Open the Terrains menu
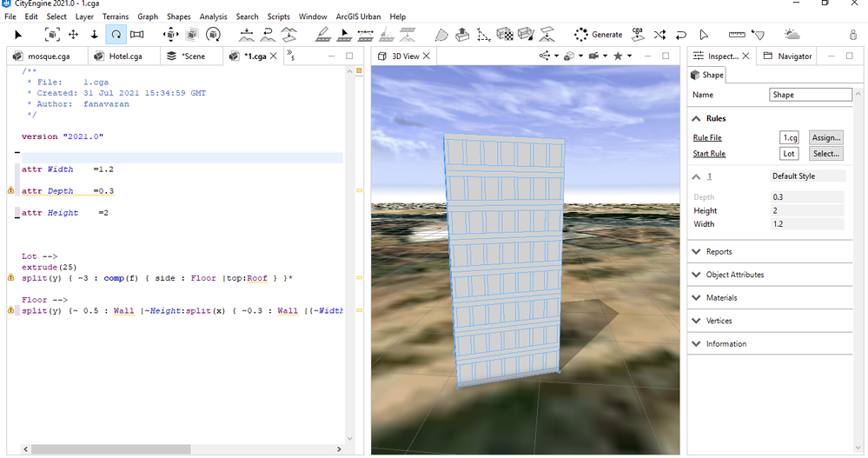 pyautogui.click(x=116, y=17)
